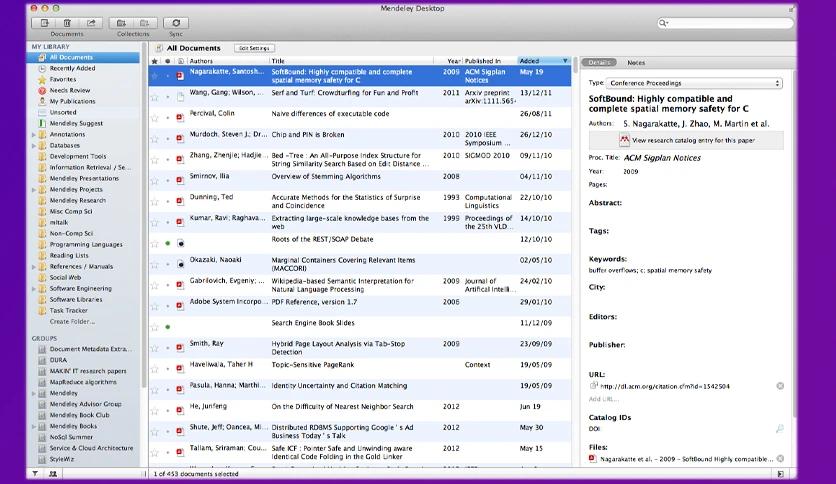Toggle read status dot for Haveliwala, Taher H row

(x=167, y=369)
